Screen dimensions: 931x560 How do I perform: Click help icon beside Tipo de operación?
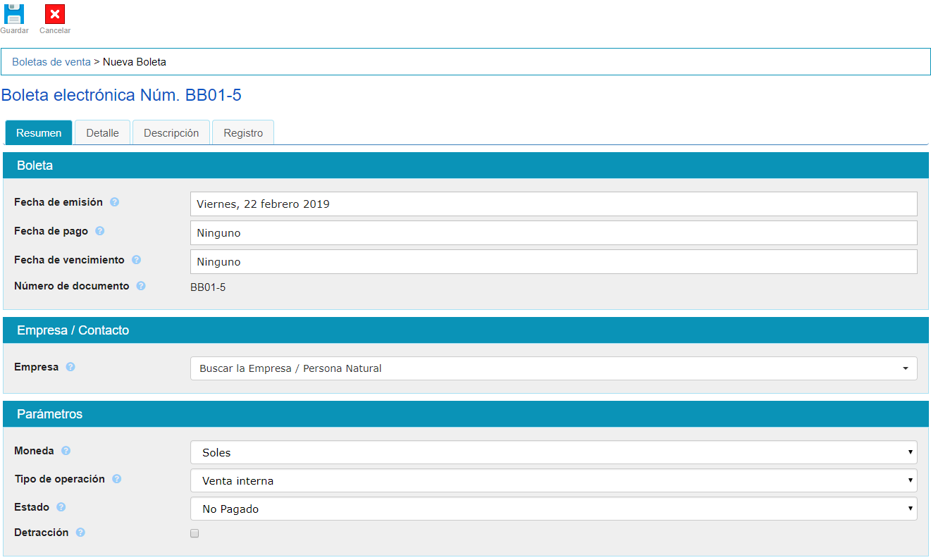click(117, 479)
